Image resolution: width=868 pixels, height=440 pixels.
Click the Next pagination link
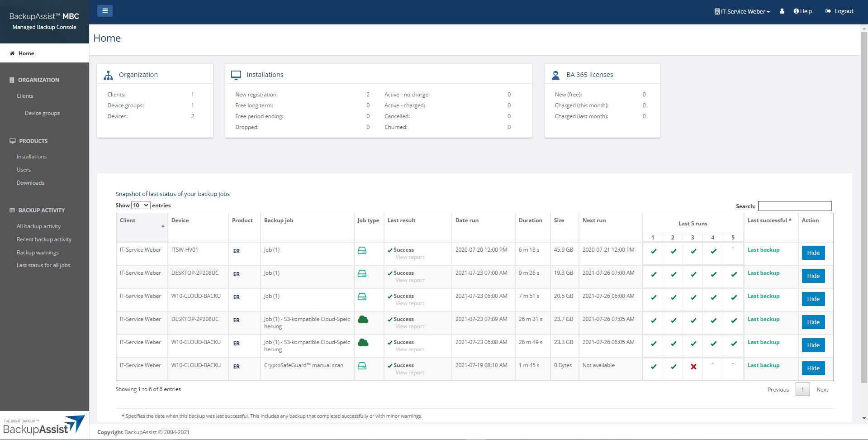pyautogui.click(x=822, y=390)
